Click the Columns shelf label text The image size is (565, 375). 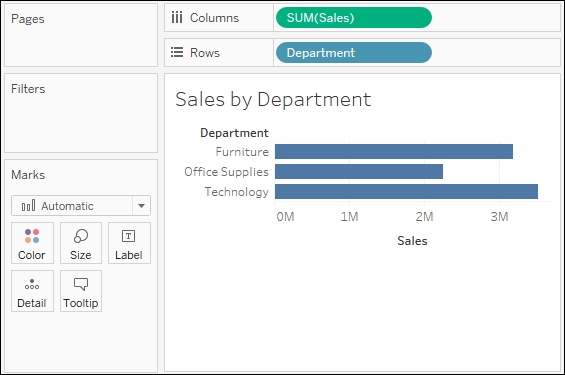pyautogui.click(x=214, y=18)
